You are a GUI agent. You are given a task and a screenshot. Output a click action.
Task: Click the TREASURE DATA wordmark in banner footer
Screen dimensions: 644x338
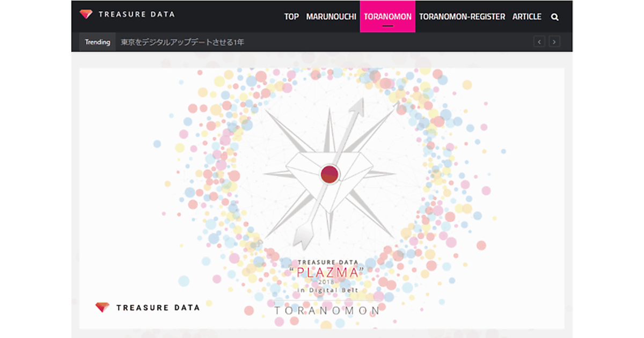coord(158,307)
